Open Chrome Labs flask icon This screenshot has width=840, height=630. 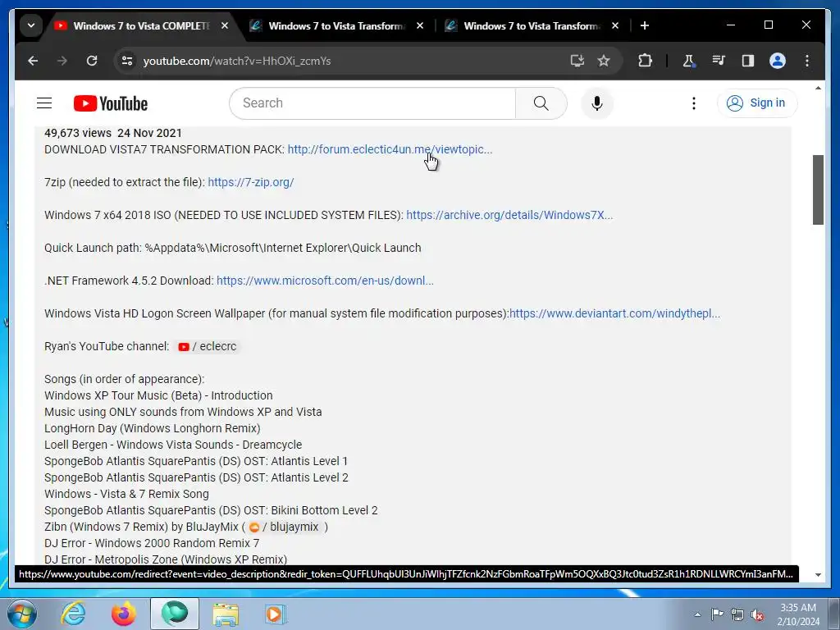tap(688, 61)
